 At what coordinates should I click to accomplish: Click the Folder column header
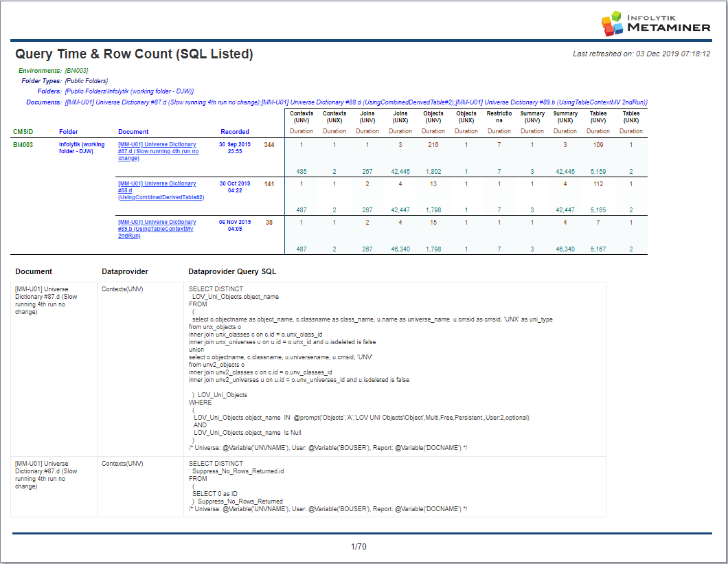[x=68, y=132]
